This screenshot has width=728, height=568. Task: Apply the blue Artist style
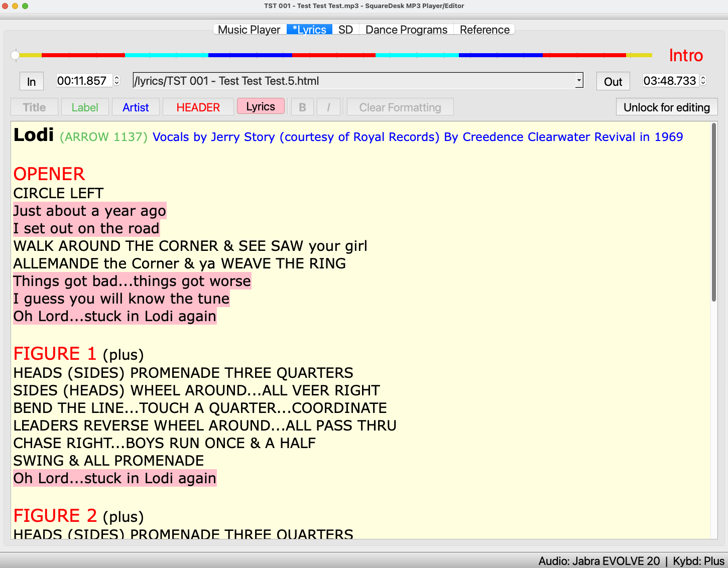136,106
